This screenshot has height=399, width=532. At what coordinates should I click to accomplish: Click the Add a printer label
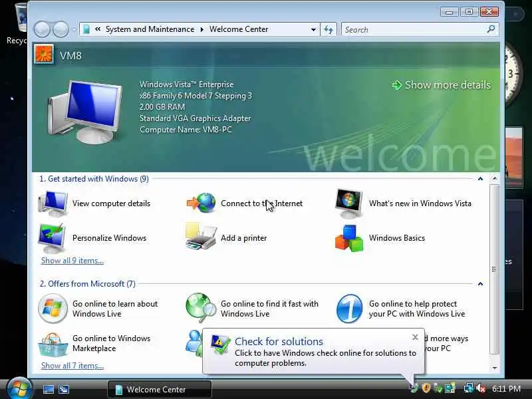[x=243, y=238]
